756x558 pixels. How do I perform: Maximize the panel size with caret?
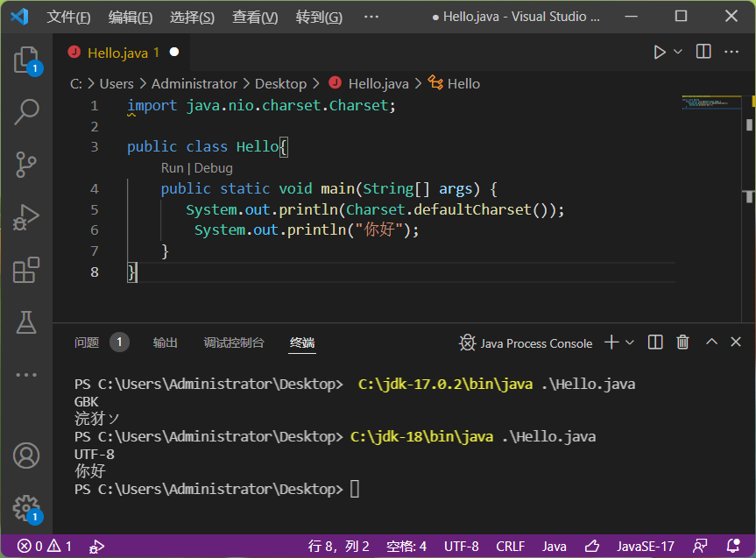pos(711,342)
